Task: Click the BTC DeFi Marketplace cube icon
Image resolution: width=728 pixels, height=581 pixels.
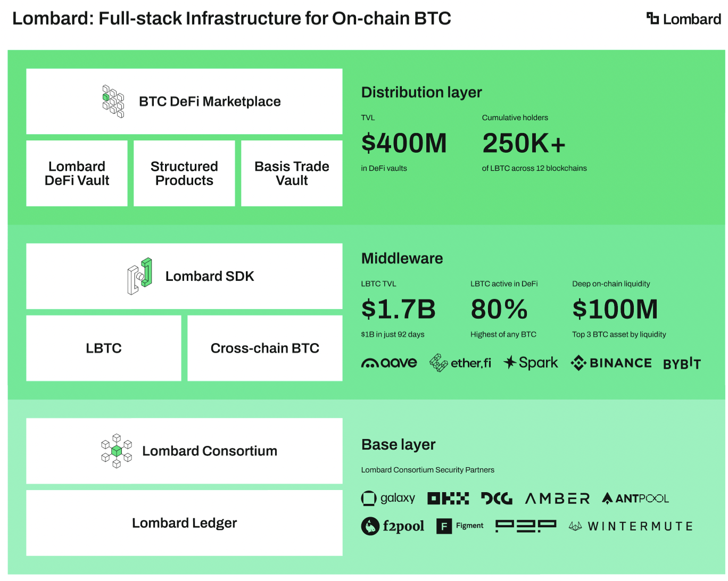Action: click(x=113, y=101)
